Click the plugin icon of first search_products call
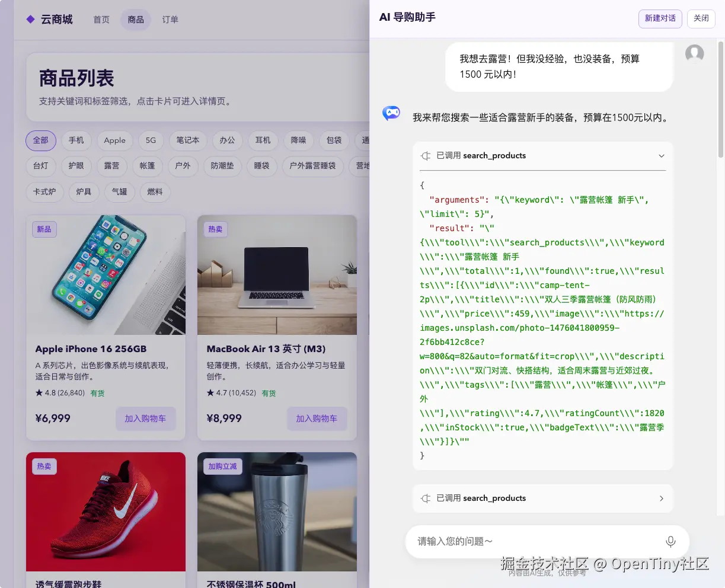 pyautogui.click(x=426, y=155)
